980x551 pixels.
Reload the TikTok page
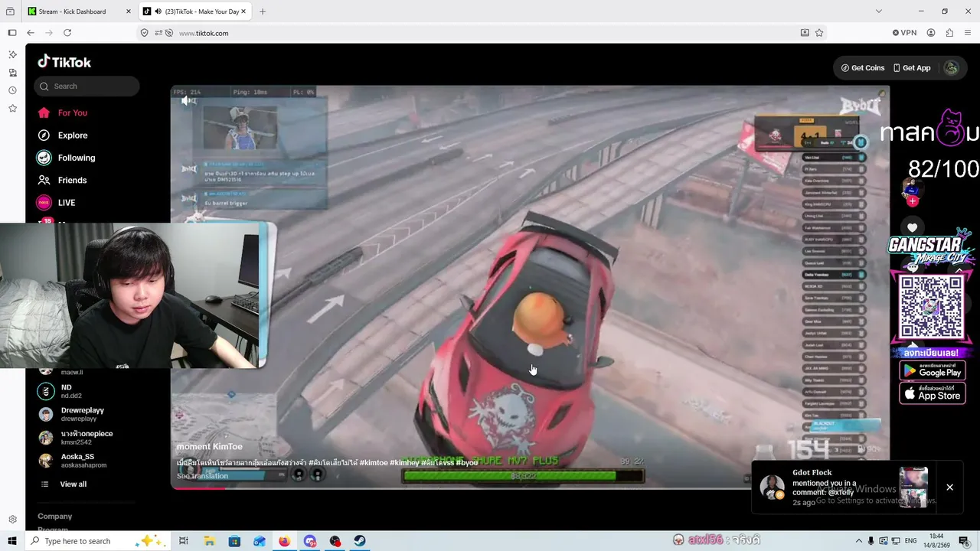[67, 33]
